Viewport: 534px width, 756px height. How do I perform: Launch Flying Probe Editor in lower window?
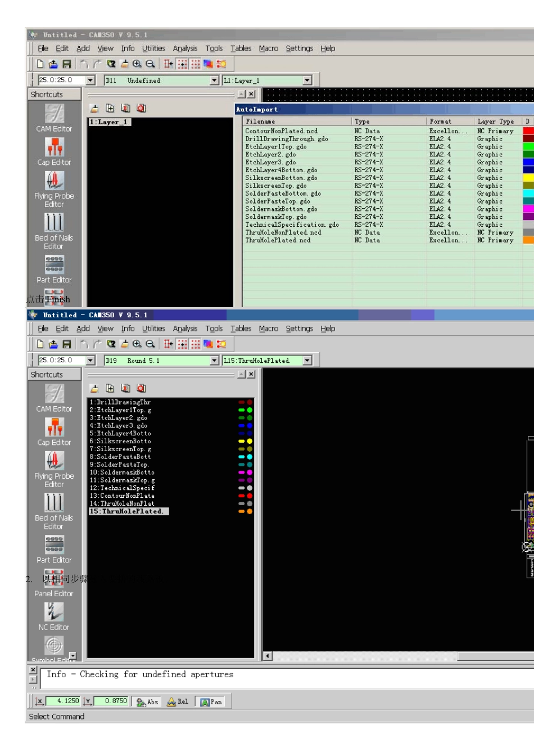point(54,461)
